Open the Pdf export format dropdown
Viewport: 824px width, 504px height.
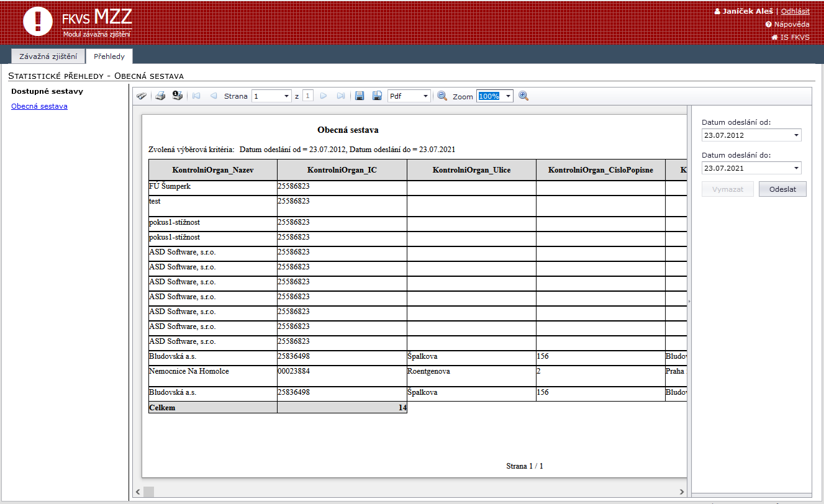point(425,96)
